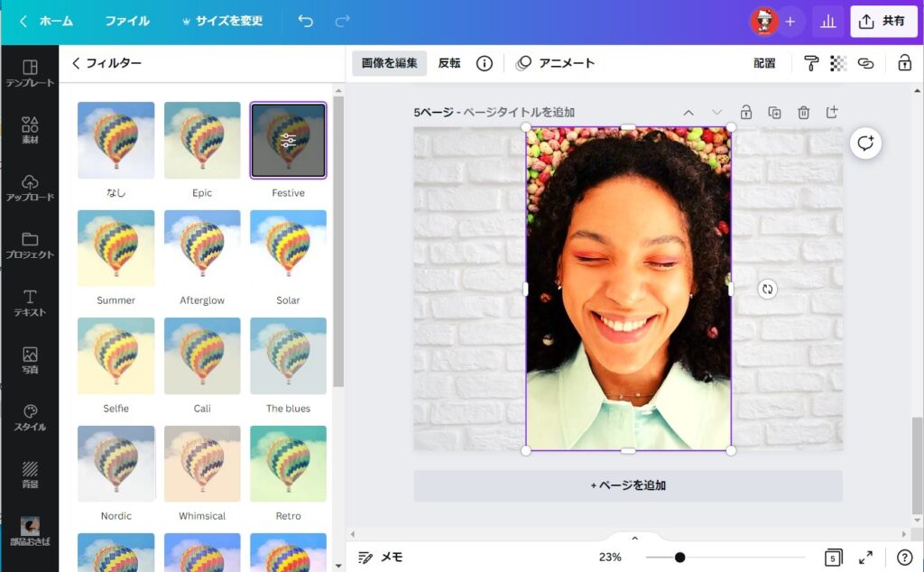Open the アニメート option
The height and width of the screenshot is (572, 924).
[x=555, y=63]
